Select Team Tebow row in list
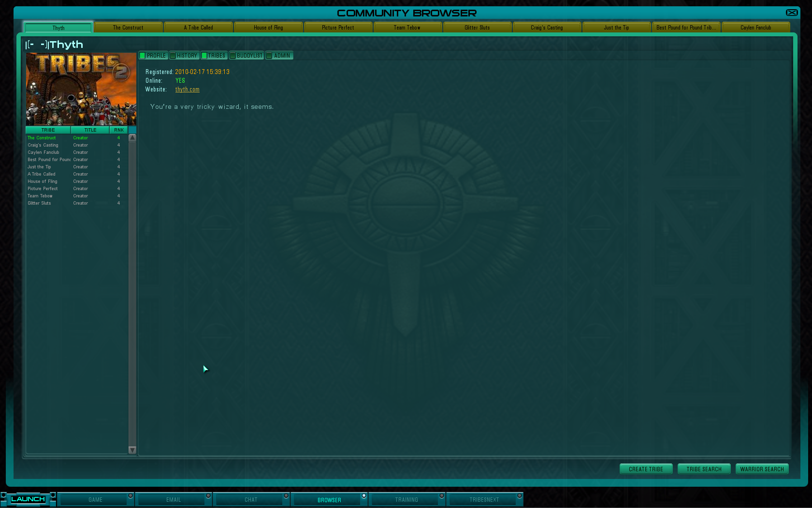 click(x=77, y=196)
